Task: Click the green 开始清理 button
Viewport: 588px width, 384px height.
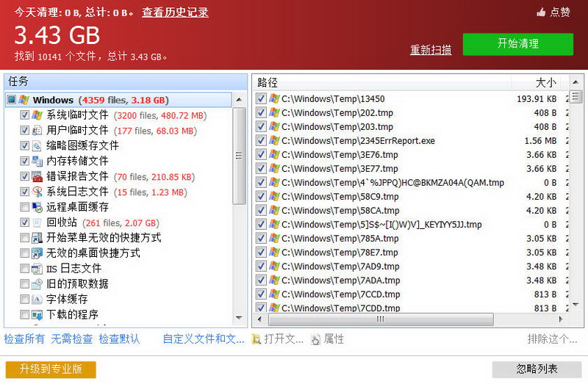Action: 518,44
